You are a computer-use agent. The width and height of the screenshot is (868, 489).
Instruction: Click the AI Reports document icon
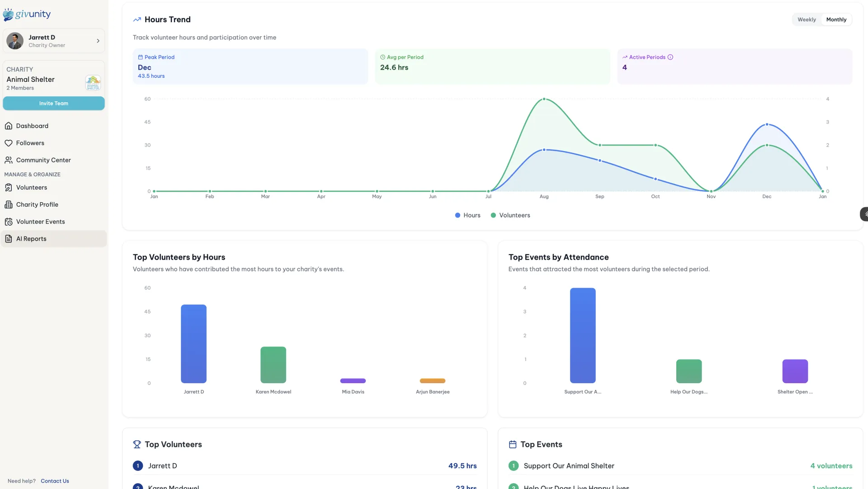tap(9, 239)
